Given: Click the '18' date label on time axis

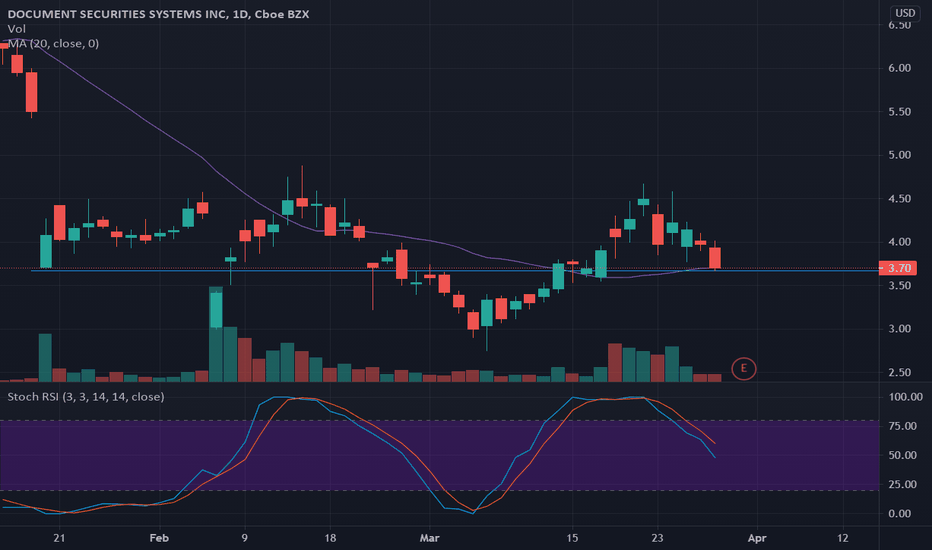Looking at the screenshot, I should pyautogui.click(x=330, y=538).
